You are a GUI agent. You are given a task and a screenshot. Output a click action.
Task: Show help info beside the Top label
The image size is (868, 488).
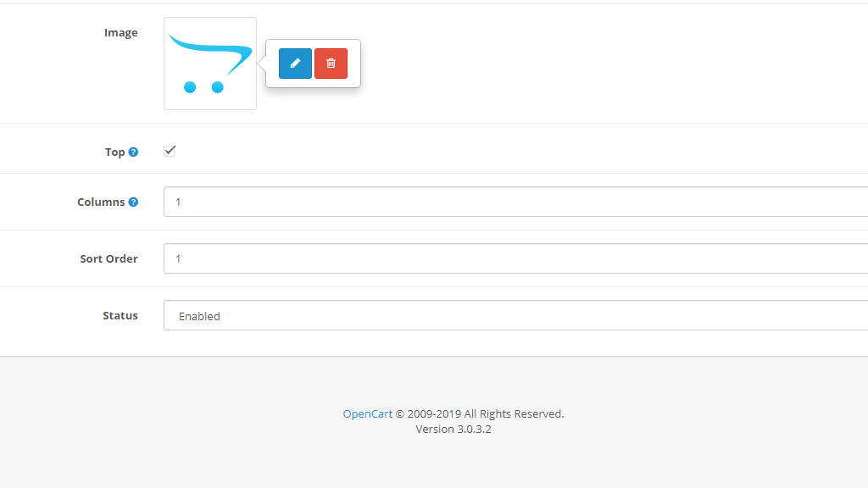coord(135,150)
